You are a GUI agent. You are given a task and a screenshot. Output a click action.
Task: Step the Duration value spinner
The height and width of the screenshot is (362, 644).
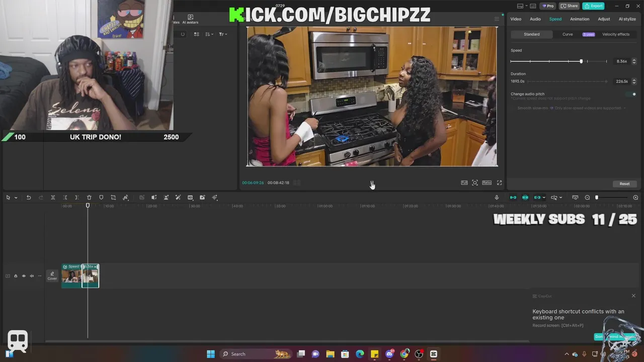pos(634,81)
